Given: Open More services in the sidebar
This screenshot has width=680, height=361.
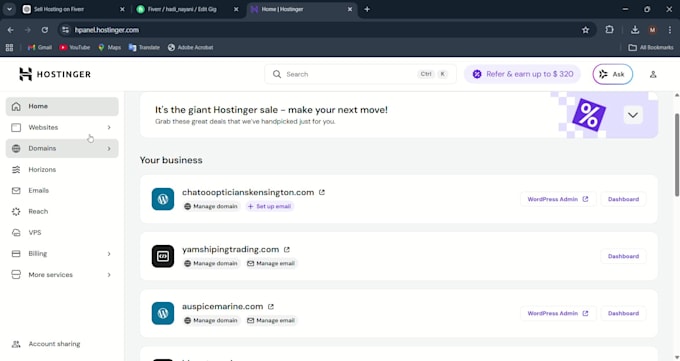Looking at the screenshot, I should click(x=62, y=275).
